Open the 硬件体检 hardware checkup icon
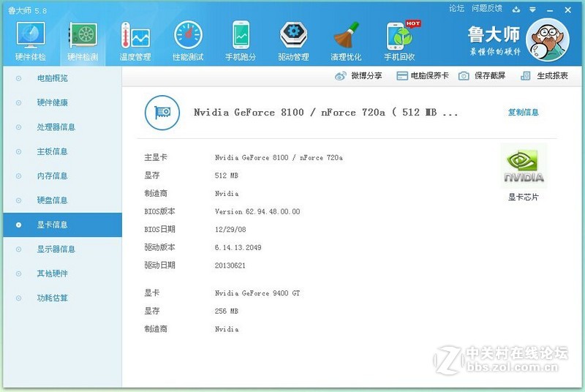Image resolution: width=585 pixels, height=392 pixels. tap(31, 35)
